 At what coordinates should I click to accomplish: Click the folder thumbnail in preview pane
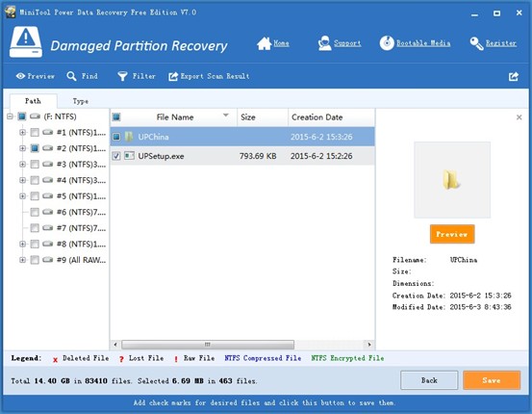pos(451,180)
